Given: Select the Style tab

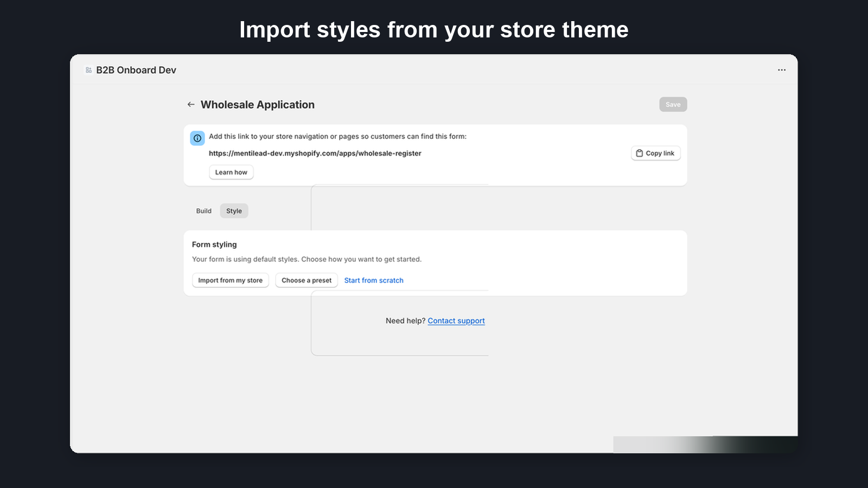Looking at the screenshot, I should (x=233, y=210).
